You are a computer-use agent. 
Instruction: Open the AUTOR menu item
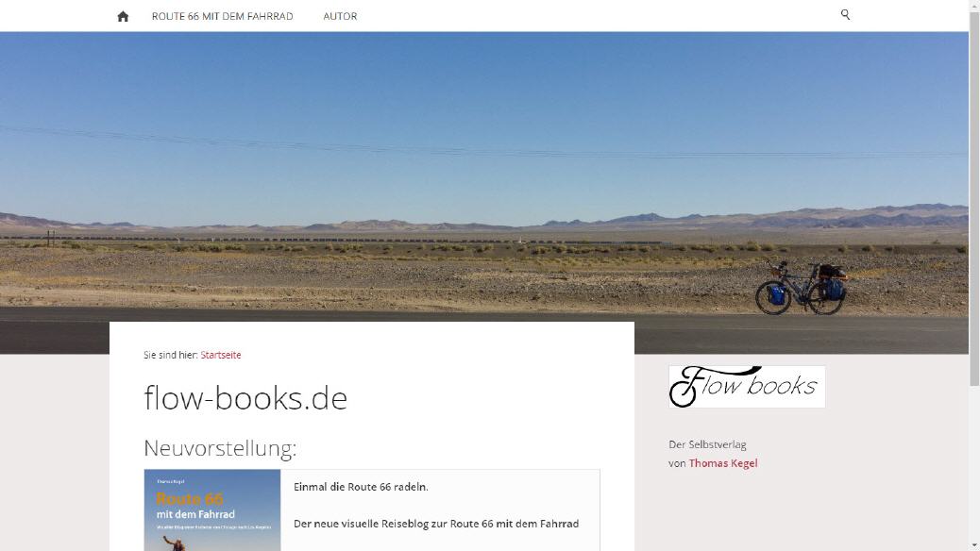pos(340,16)
